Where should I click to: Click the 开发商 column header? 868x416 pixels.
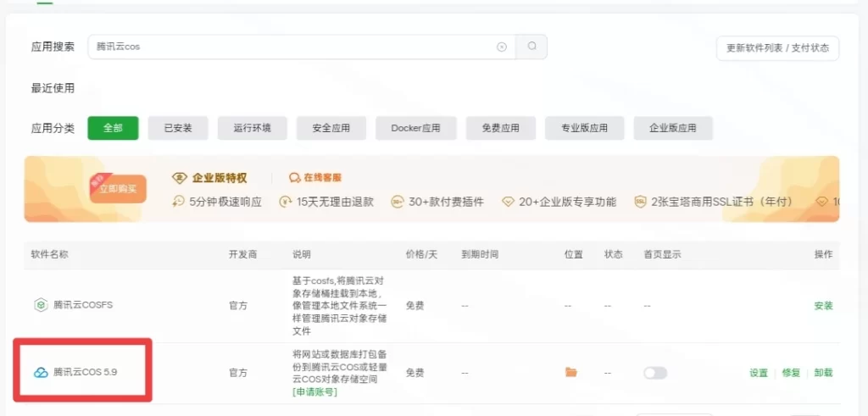point(243,254)
